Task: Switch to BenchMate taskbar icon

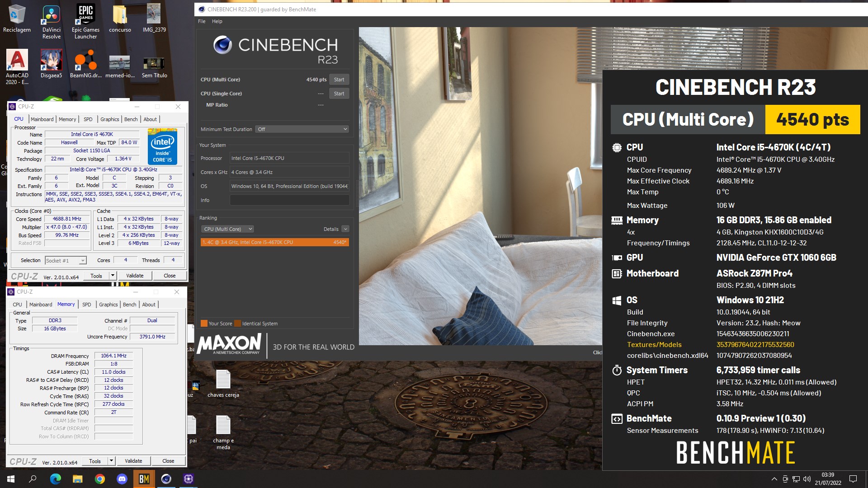Action: (144, 479)
